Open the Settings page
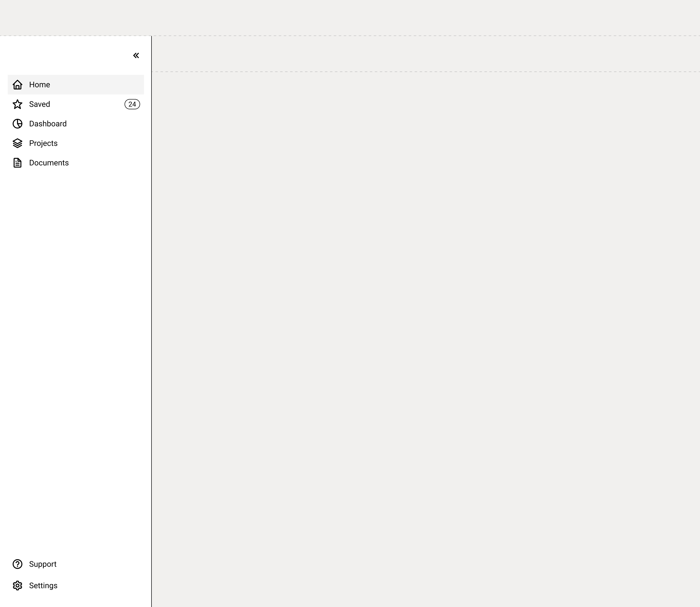This screenshot has width=700, height=607. (x=76, y=586)
